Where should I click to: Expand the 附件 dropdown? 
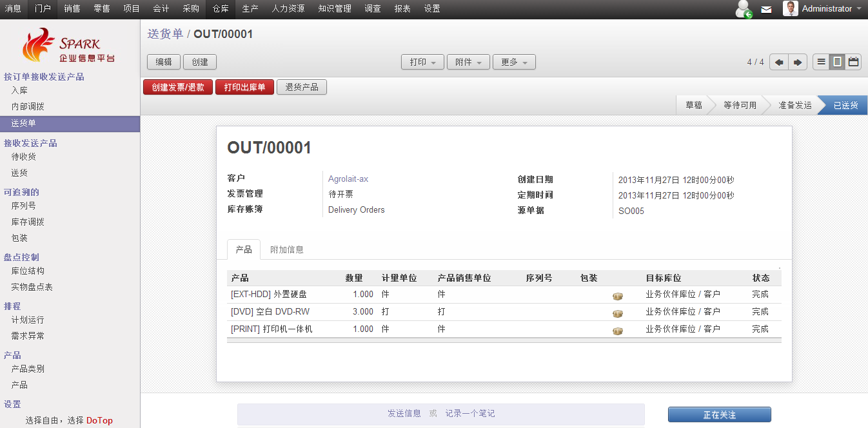[x=468, y=63]
